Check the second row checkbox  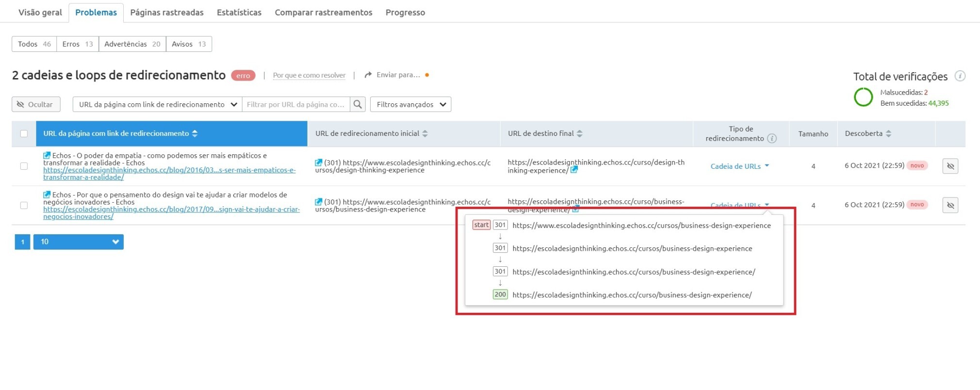pyautogui.click(x=24, y=205)
